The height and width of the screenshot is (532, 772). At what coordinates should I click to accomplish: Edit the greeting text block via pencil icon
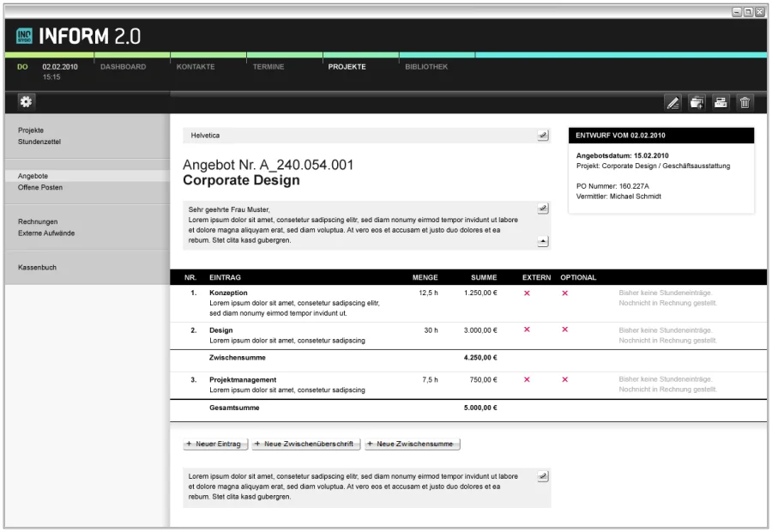point(542,209)
